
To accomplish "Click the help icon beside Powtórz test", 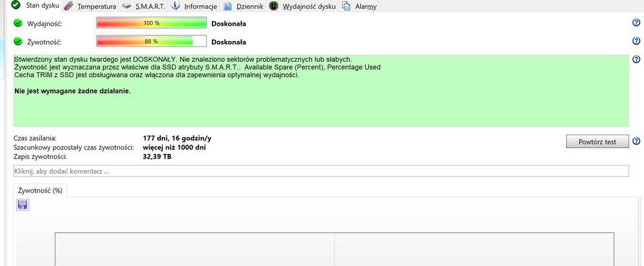I will (x=636, y=141).
